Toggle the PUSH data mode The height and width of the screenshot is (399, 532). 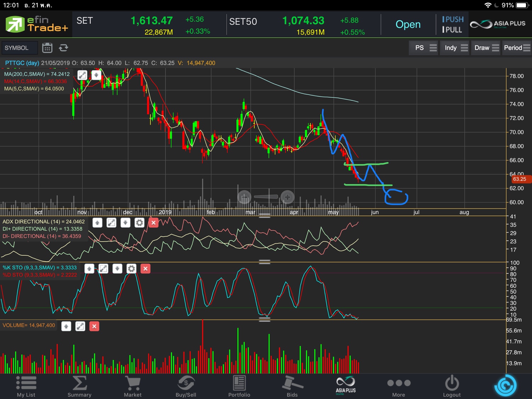pos(453,20)
